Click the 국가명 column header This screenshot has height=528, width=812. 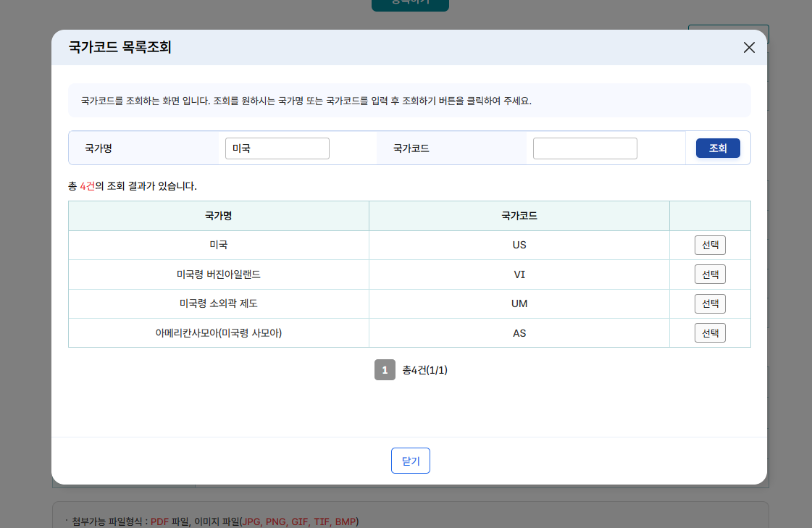pyautogui.click(x=217, y=215)
